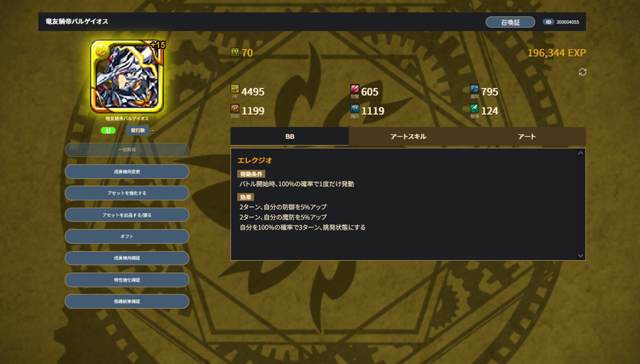This screenshot has height=364, width=640.
Task: Click アセットを強化する button
Action: (x=127, y=193)
